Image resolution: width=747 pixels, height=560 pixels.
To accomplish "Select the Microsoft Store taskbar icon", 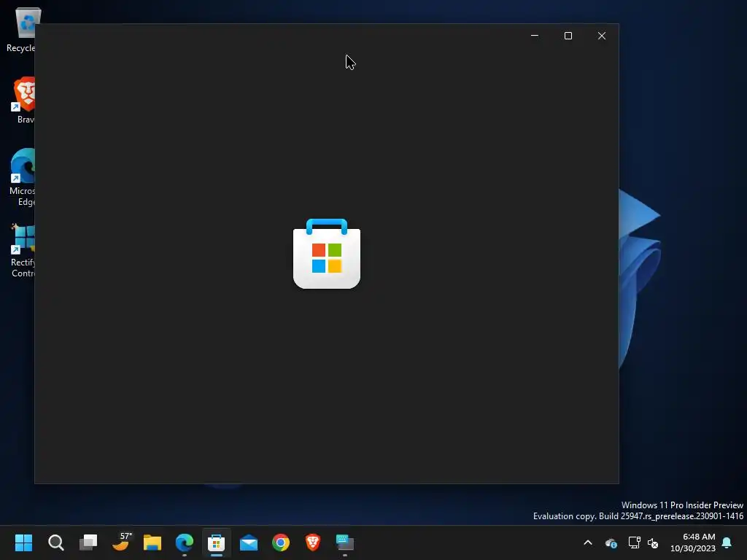I will 216,542.
